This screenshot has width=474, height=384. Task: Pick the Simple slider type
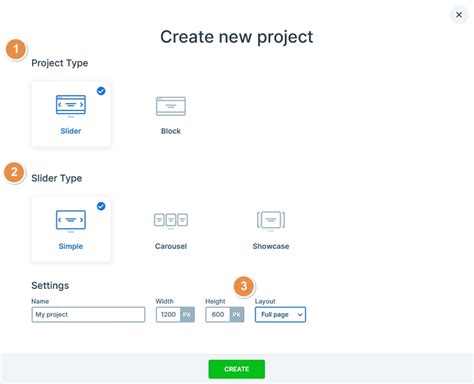[x=71, y=229]
